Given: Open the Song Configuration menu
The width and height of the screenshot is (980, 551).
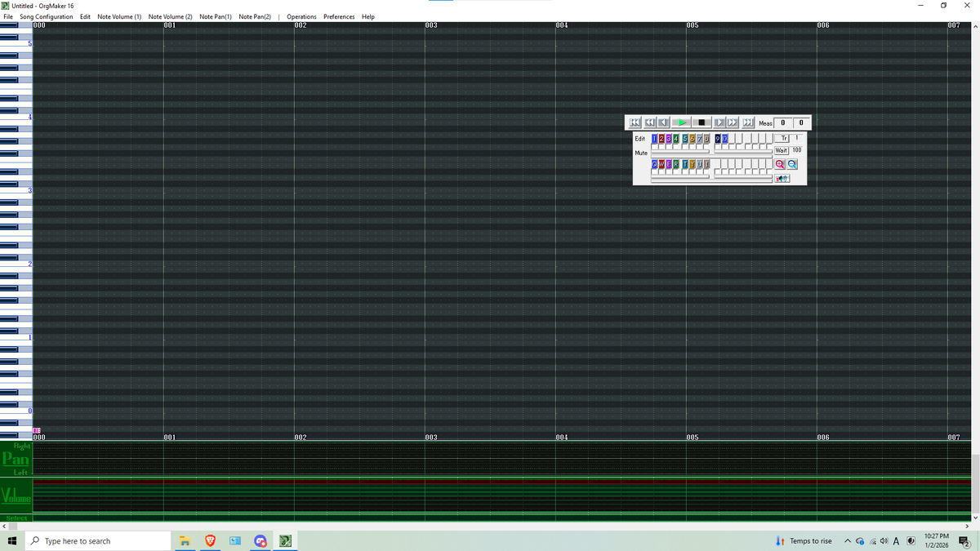Looking at the screenshot, I should tap(46, 16).
